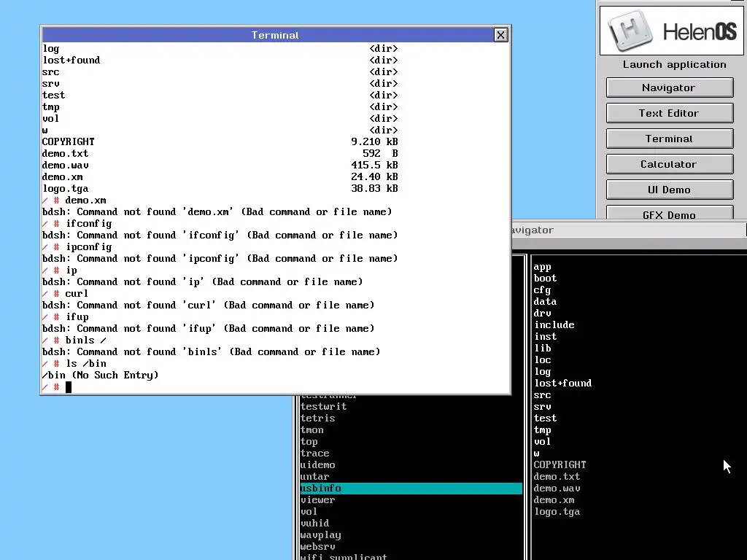The height and width of the screenshot is (560, 747).
Task: Select inst folder in Navigator right panel
Action: 545,337
